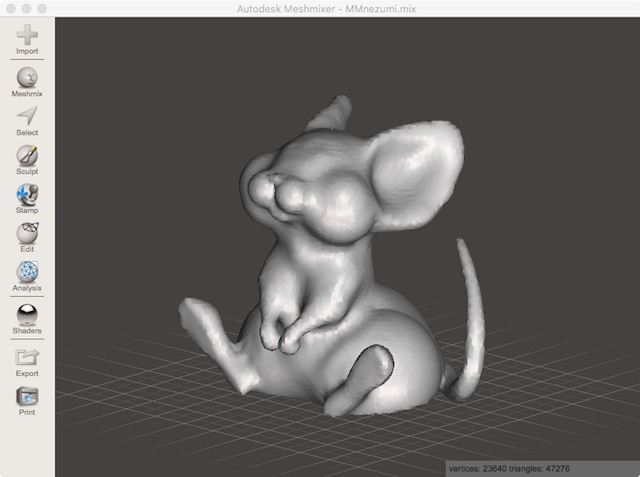Click the Export icon
This screenshot has height=477, width=640.
tap(27, 357)
